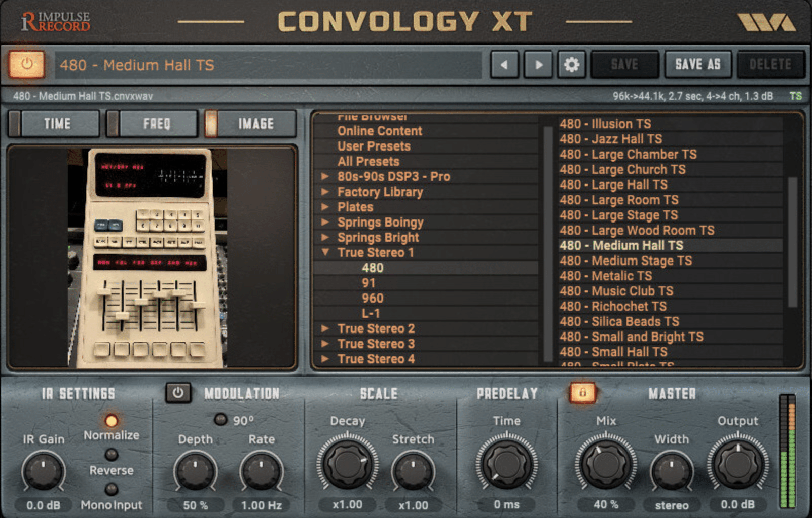The height and width of the screenshot is (518, 812).
Task: Expand the Springs Boingy folder
Action: (325, 222)
